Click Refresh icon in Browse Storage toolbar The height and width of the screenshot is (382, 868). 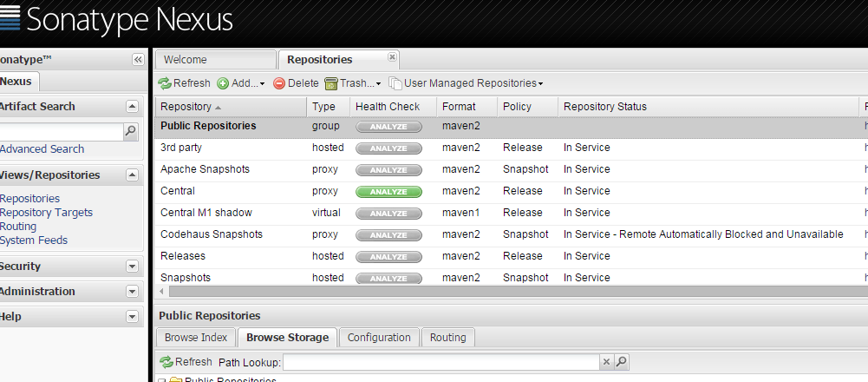tap(166, 362)
